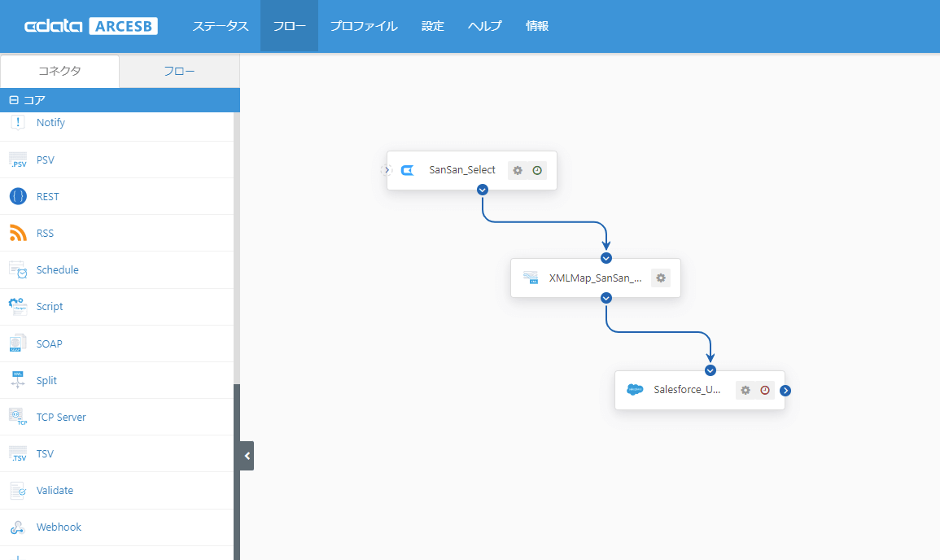Image resolution: width=940 pixels, height=560 pixels.
Task: Select the Split connector icon
Action: point(18,380)
